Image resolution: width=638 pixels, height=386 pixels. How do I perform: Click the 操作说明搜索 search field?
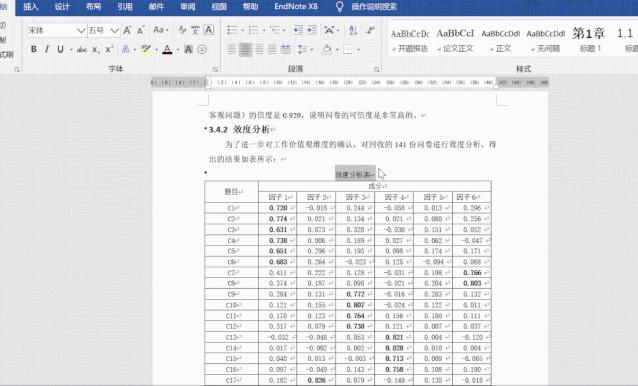coord(374,7)
